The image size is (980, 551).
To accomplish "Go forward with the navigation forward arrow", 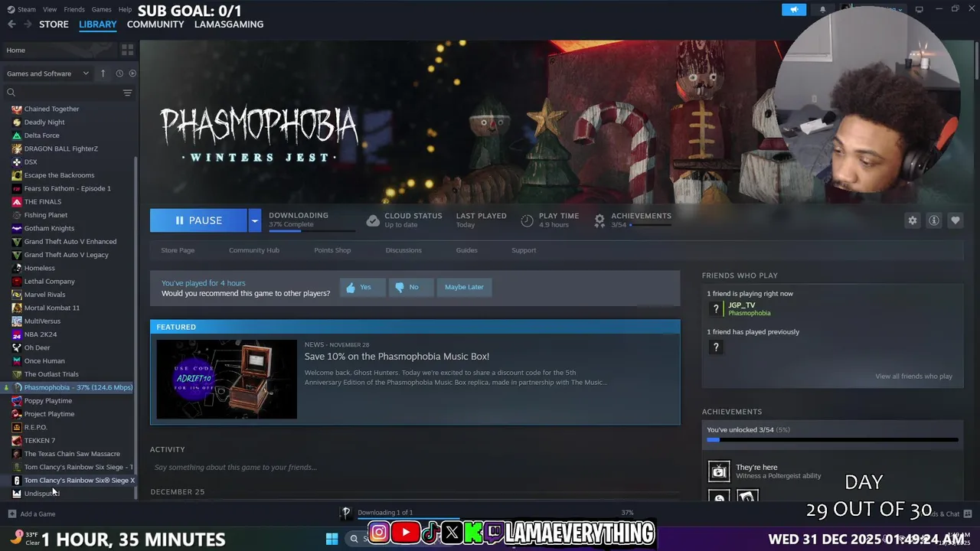I will point(28,24).
